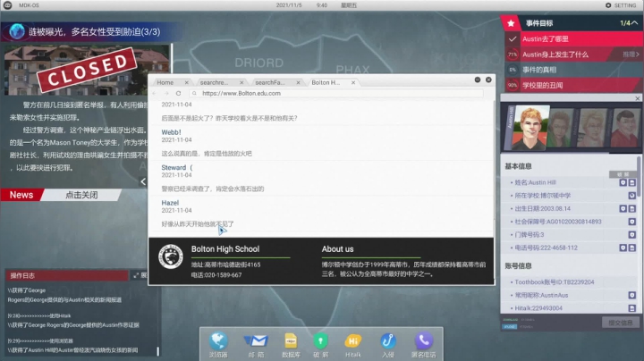Viewport: 644px width, 361px height.
Task: Launch the 入侵 hook tool
Action: [387, 344]
